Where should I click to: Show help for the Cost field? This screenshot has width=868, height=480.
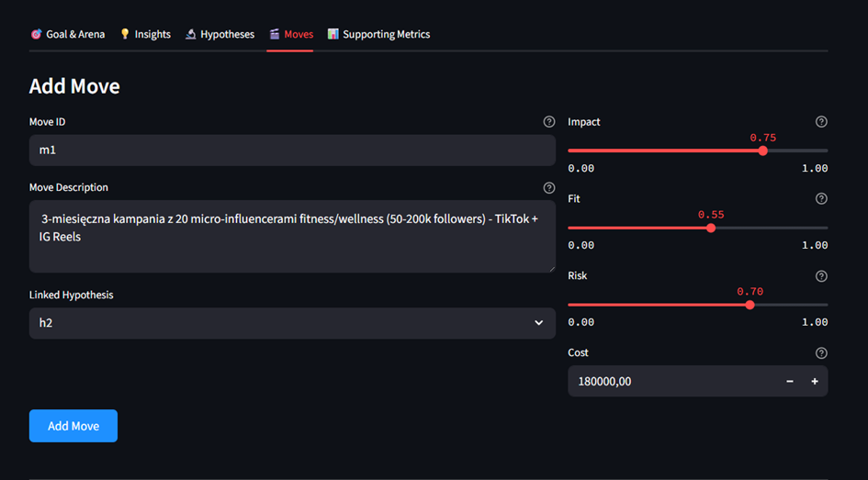point(821,352)
